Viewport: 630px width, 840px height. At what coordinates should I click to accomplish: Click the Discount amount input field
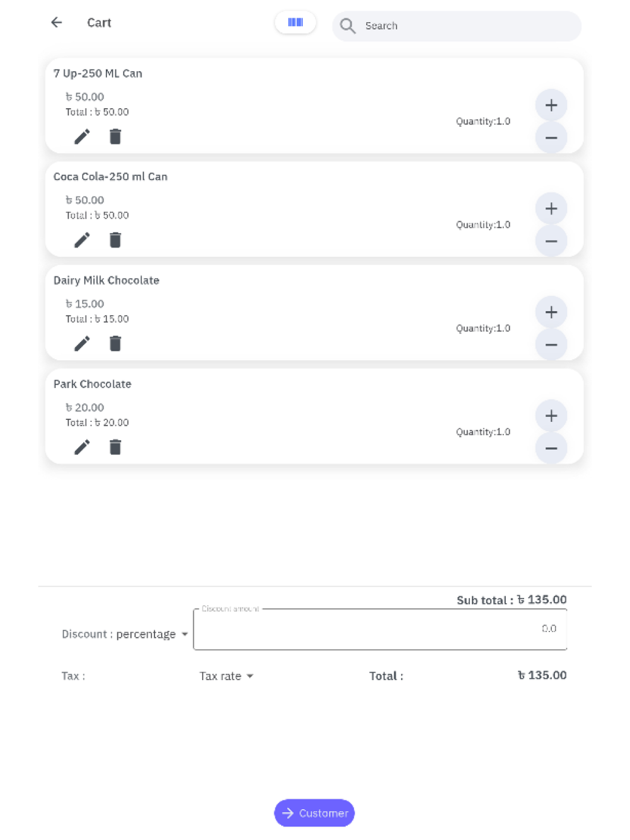[380, 629]
